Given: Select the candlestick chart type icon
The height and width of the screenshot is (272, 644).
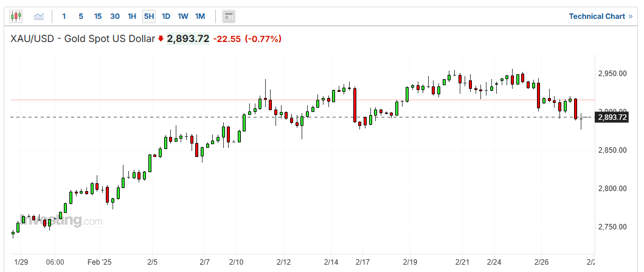Looking at the screenshot, I should point(16,16).
